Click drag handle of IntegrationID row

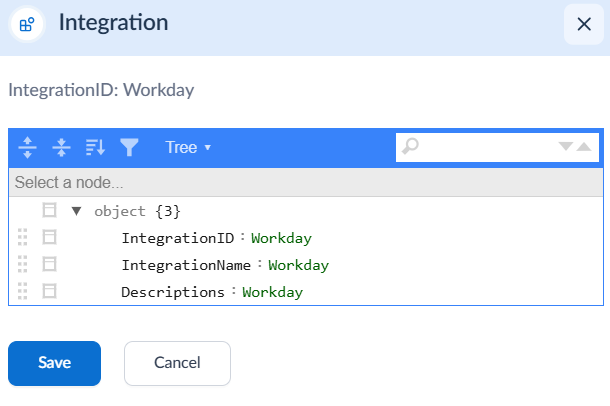pos(23,237)
